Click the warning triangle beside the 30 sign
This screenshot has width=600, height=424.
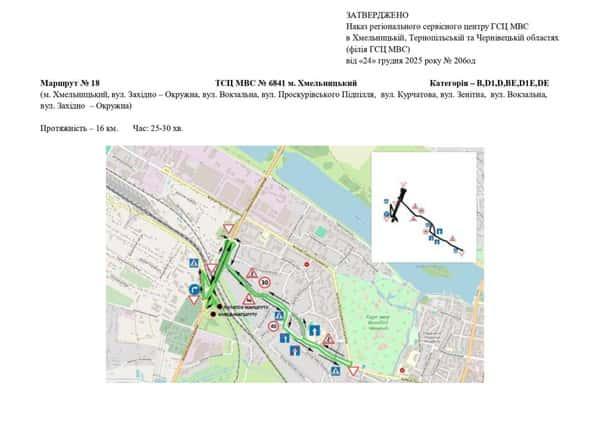(x=254, y=273)
